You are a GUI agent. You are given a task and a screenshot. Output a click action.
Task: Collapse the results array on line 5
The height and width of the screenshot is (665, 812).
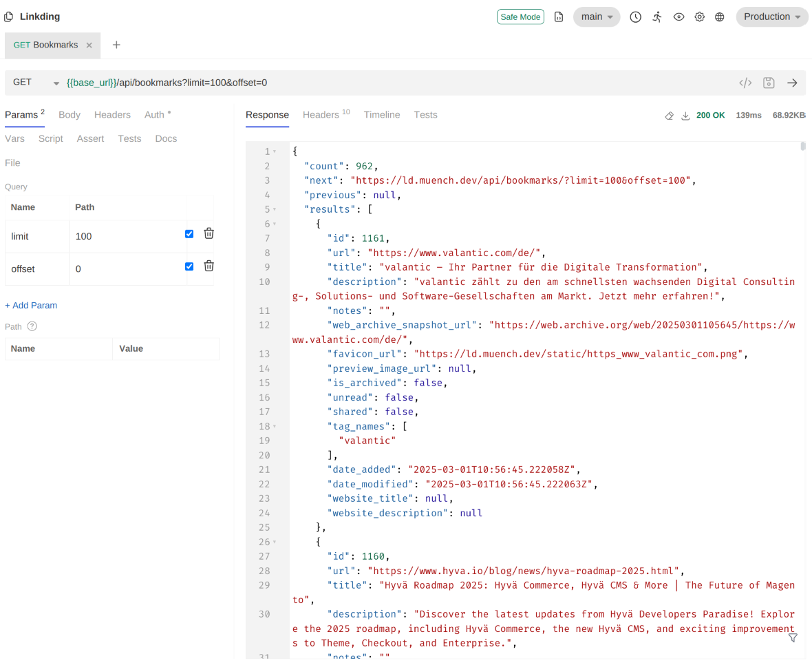tap(275, 210)
